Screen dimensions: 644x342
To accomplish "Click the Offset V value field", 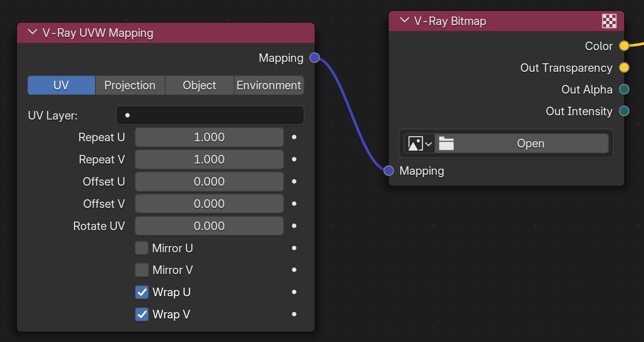I will tap(209, 204).
